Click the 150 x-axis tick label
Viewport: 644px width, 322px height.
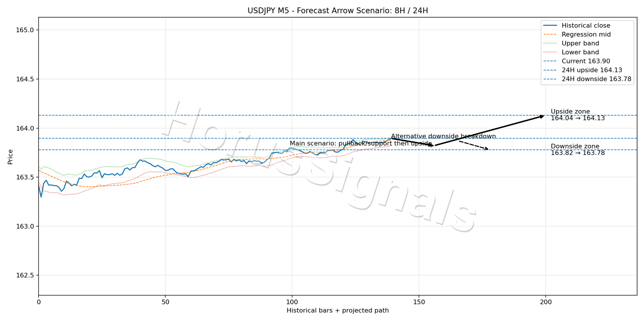click(x=419, y=301)
